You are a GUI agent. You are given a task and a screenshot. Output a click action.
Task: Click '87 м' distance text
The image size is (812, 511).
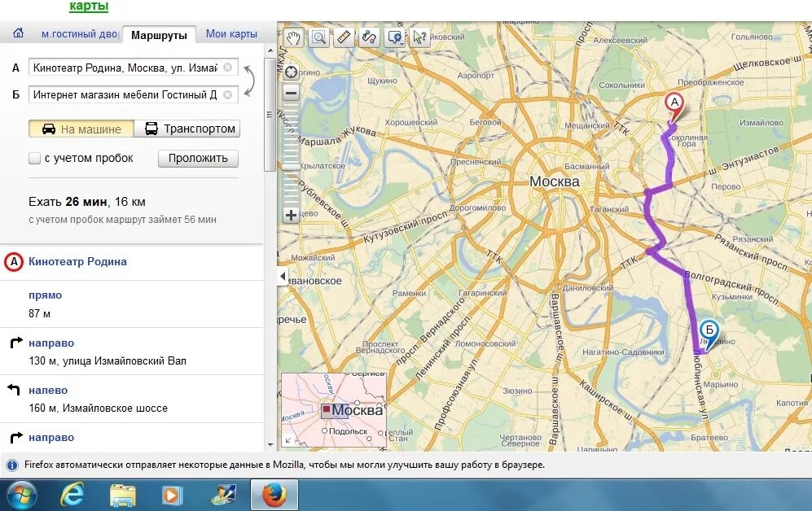(39, 313)
